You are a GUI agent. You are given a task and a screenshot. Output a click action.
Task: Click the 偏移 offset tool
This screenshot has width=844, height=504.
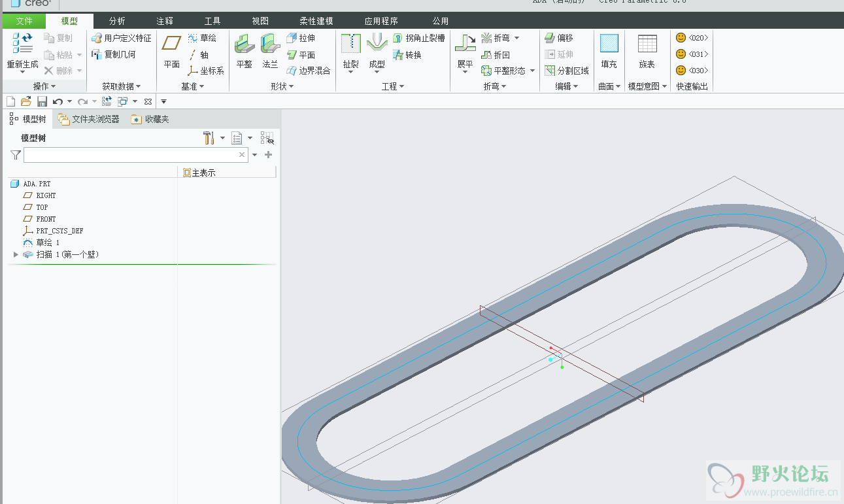pos(559,38)
